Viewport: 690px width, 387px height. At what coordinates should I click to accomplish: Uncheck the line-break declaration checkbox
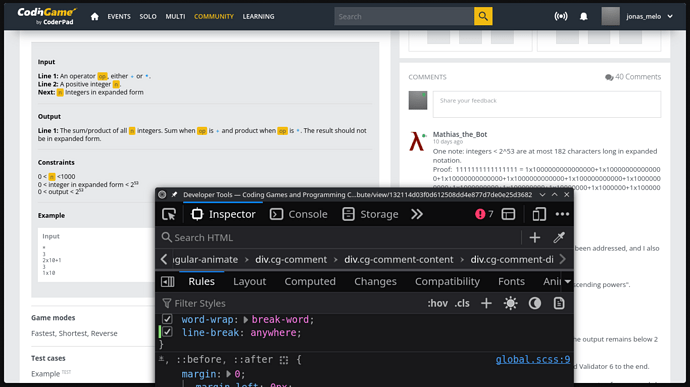click(x=167, y=332)
